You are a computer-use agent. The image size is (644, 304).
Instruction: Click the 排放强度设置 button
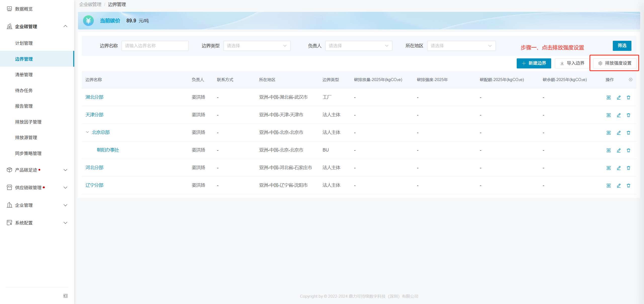pyautogui.click(x=615, y=63)
